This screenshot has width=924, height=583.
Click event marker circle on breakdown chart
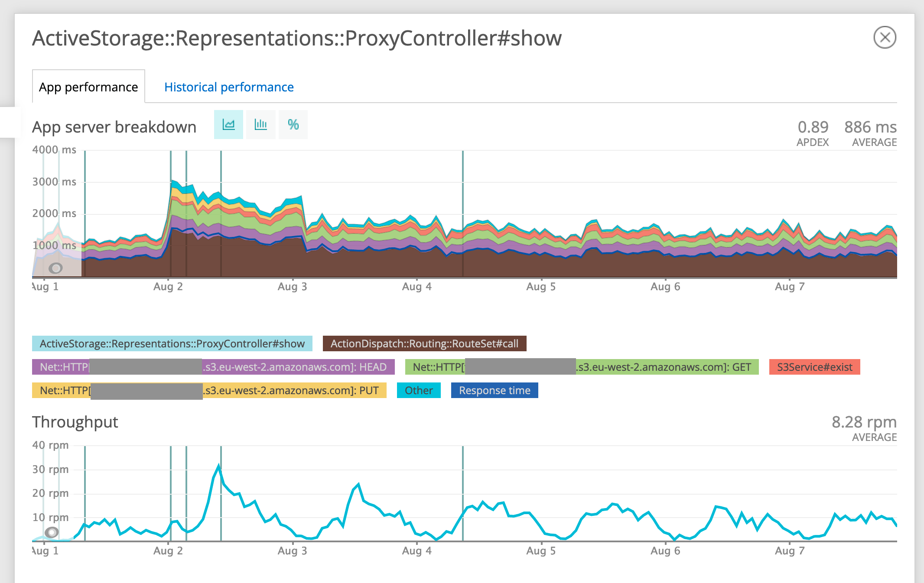[x=55, y=268]
